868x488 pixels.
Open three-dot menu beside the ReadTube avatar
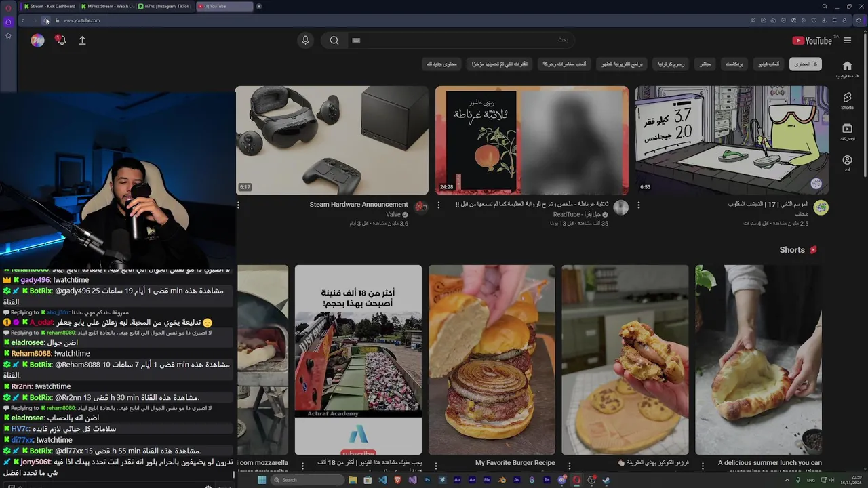(638, 205)
